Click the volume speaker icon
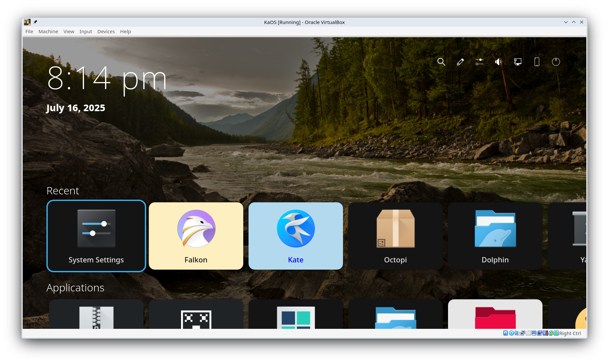This screenshot has width=609, height=364. (x=498, y=62)
